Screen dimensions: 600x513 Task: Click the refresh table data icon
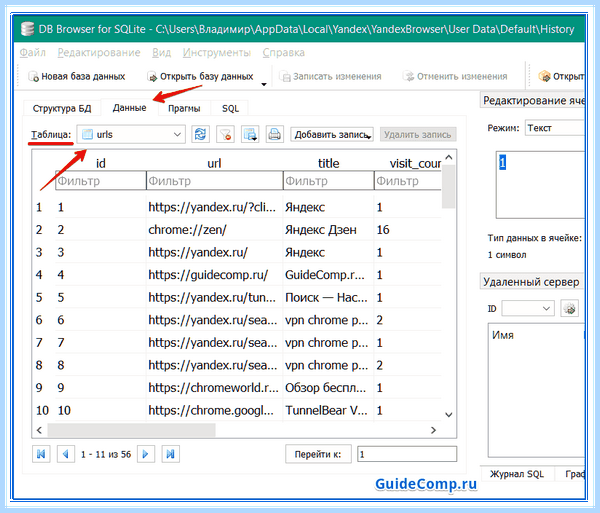pyautogui.click(x=201, y=134)
